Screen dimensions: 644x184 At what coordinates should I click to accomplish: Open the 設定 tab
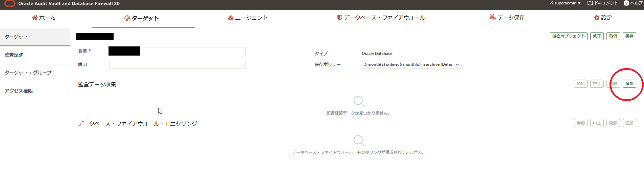[x=603, y=18]
